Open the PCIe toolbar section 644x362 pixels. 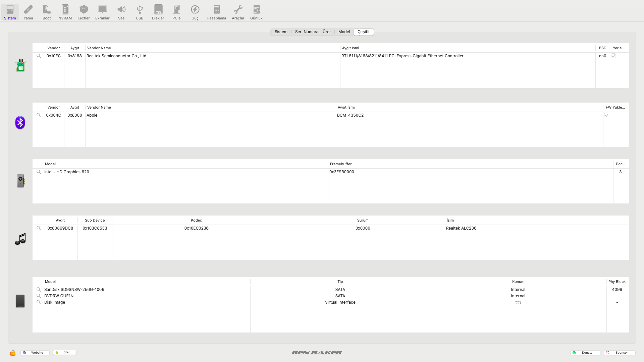[176, 12]
